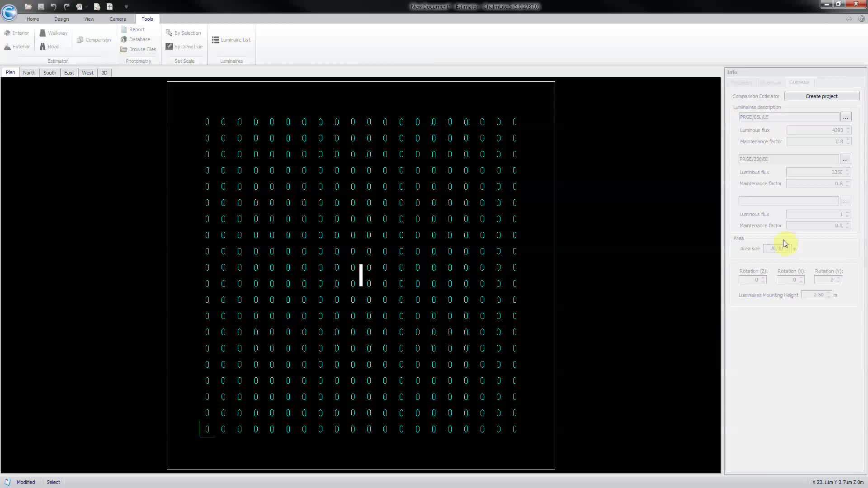Viewport: 868px width, 488px height.
Task: Step down the Maintenance factor value
Action: 848,143
